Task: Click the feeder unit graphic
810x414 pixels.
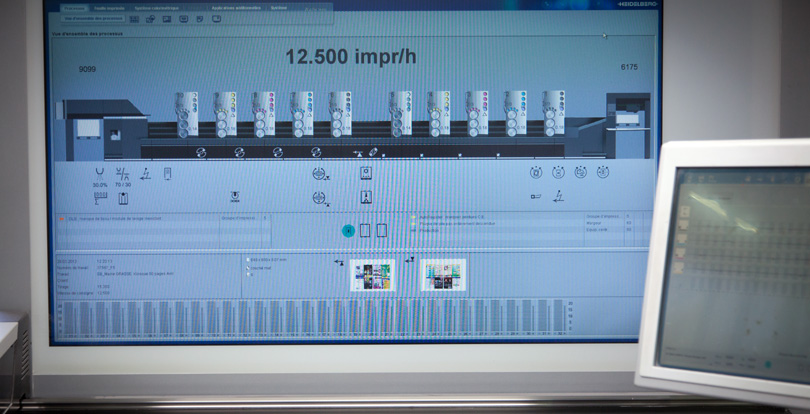Action: coord(102,130)
